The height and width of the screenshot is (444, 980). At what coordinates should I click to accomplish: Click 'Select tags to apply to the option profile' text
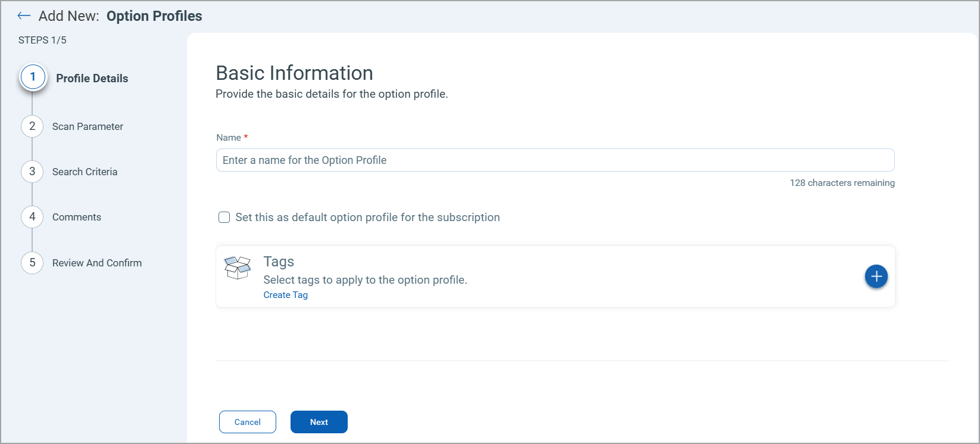365,280
